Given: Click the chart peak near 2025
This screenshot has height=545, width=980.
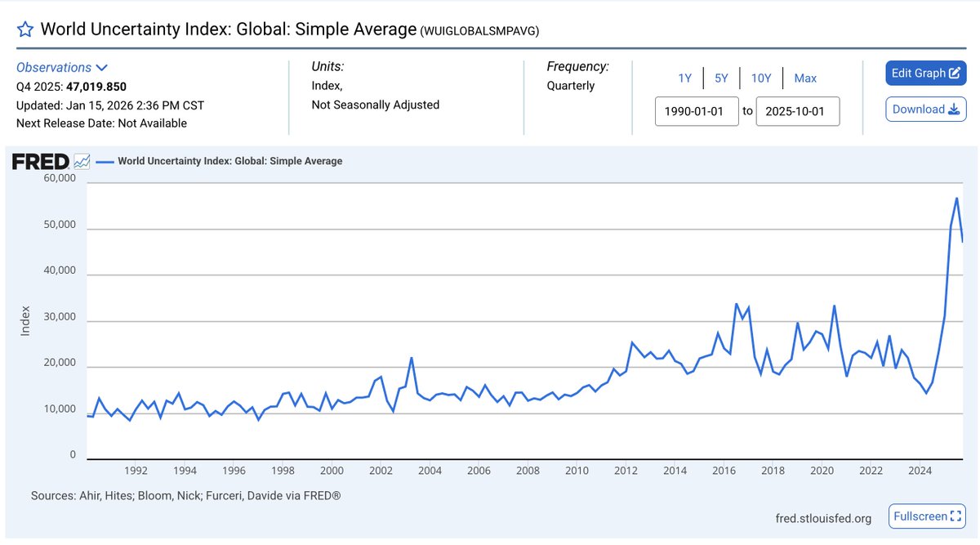Looking at the screenshot, I should 956,199.
